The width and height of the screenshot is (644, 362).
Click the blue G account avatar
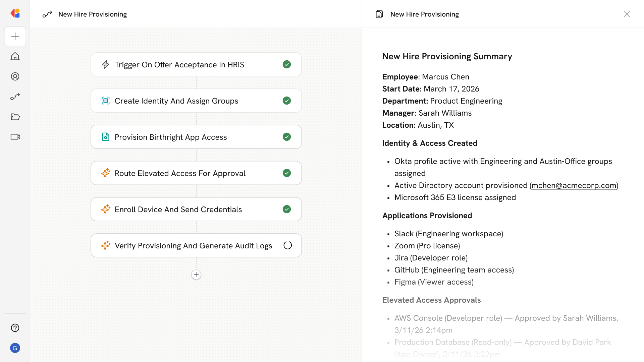tap(15, 348)
